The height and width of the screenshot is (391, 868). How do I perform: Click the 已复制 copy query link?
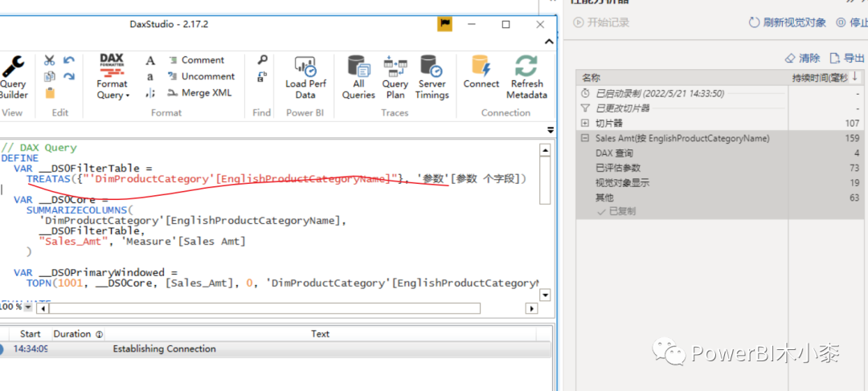616,211
